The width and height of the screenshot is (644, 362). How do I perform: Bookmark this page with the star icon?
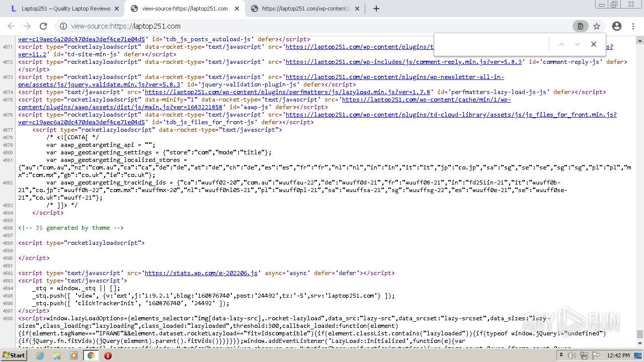tap(597, 26)
